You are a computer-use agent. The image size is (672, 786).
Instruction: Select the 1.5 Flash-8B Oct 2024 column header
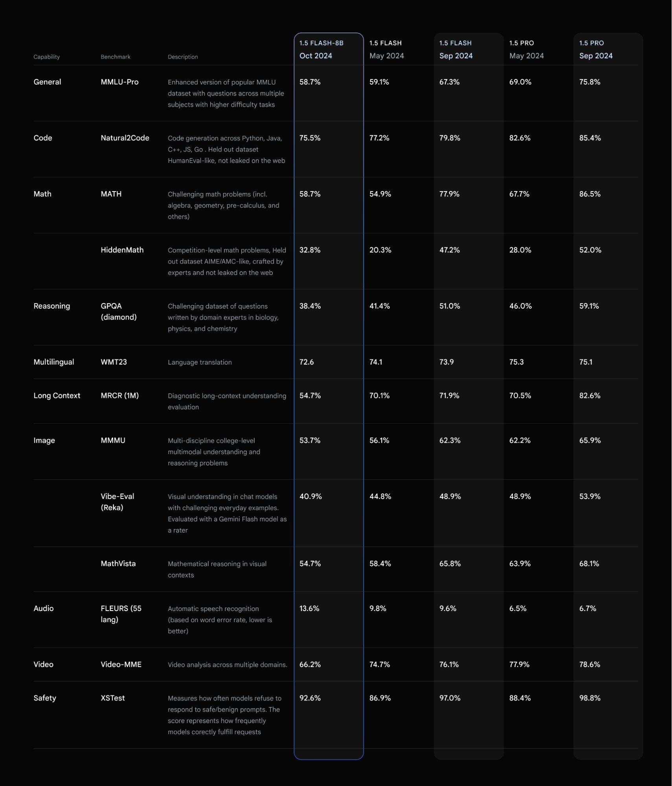click(x=321, y=50)
